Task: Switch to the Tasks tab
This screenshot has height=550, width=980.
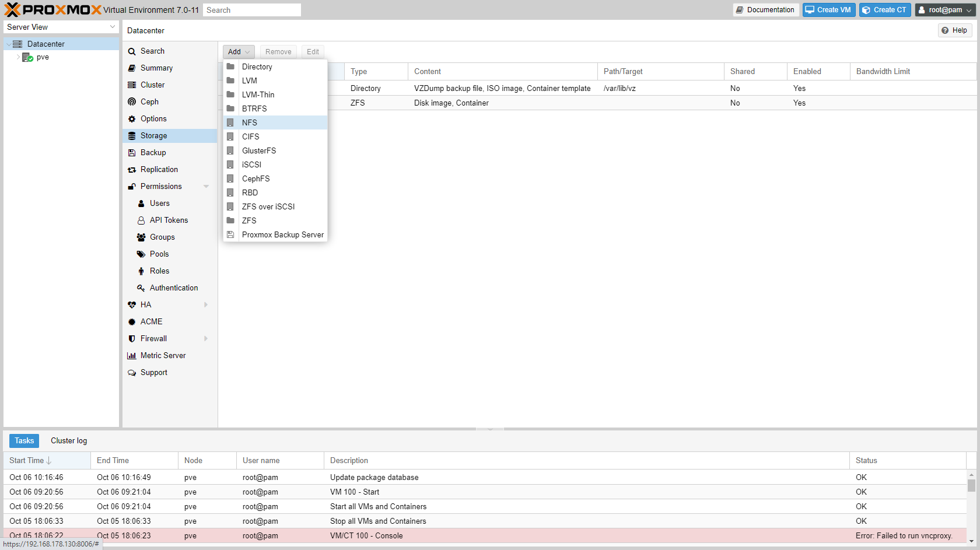Action: pyautogui.click(x=24, y=441)
